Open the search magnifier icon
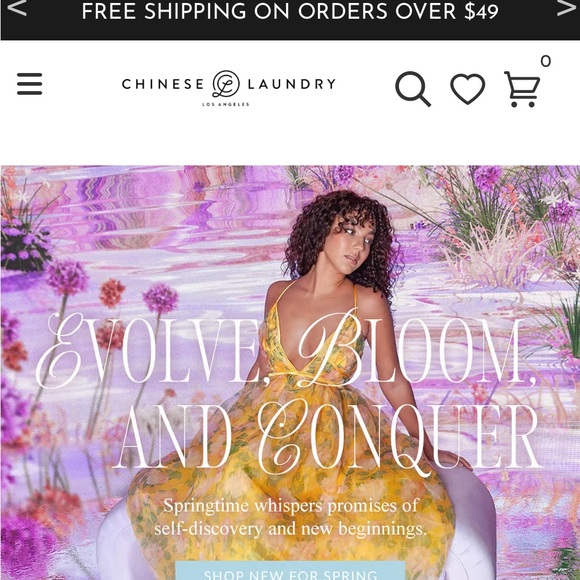 coord(413,89)
